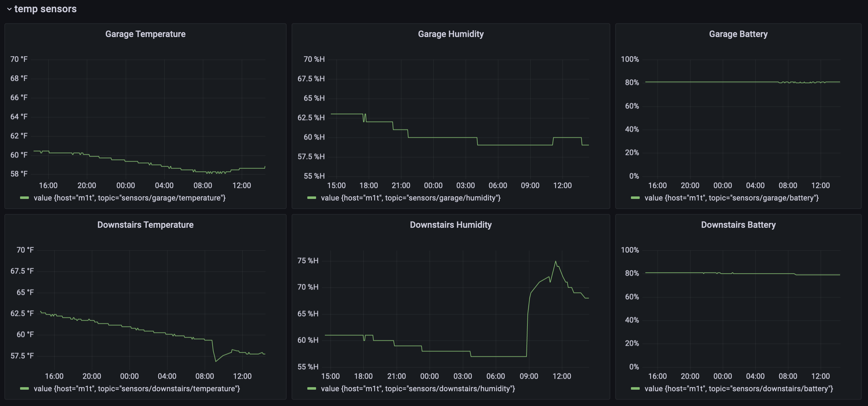The height and width of the screenshot is (406, 868).
Task: Toggle the sensors/downstairs/humidity legend series
Action: pos(418,389)
